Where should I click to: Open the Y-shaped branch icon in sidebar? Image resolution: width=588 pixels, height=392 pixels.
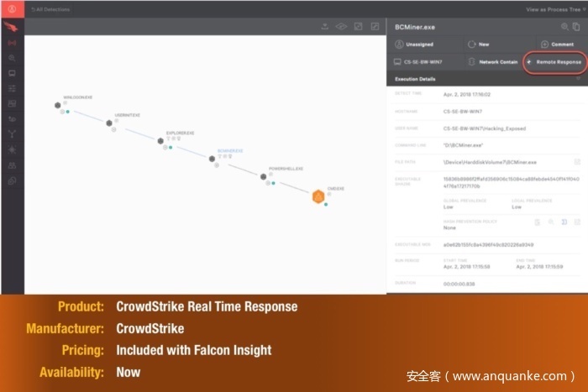(x=12, y=133)
